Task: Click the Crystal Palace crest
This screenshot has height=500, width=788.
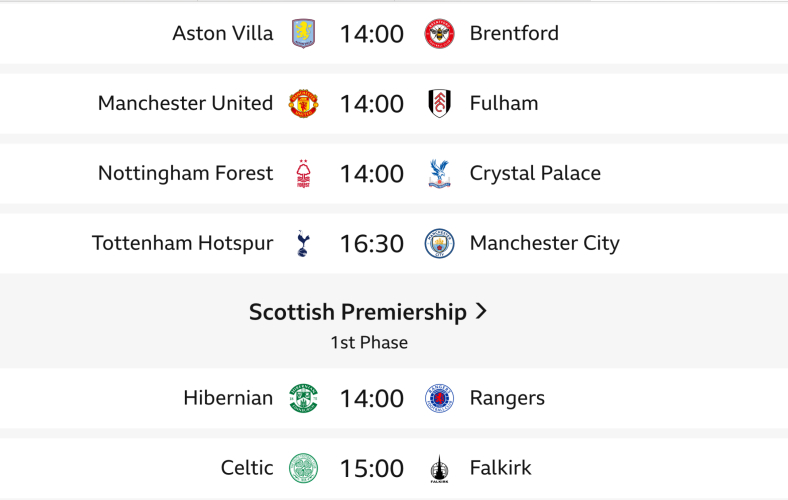Action: coord(439,174)
